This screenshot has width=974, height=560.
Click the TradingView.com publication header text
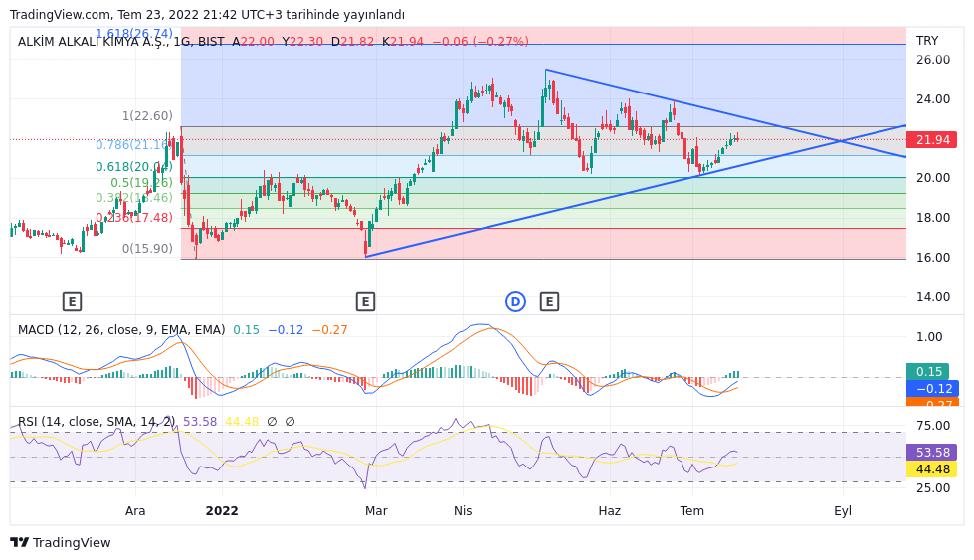coord(207,14)
